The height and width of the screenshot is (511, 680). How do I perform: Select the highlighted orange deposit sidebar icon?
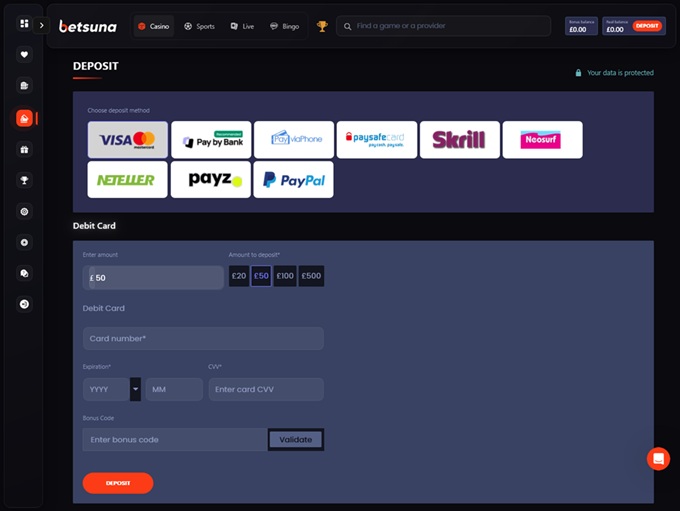(x=24, y=118)
